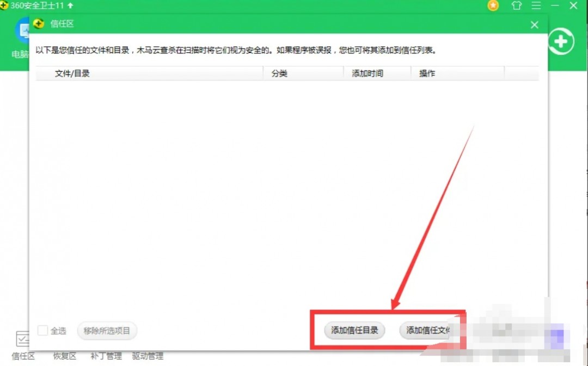The height and width of the screenshot is (366, 588).
Task: Click the T-shirt skin theme icon
Action: tap(516, 6)
